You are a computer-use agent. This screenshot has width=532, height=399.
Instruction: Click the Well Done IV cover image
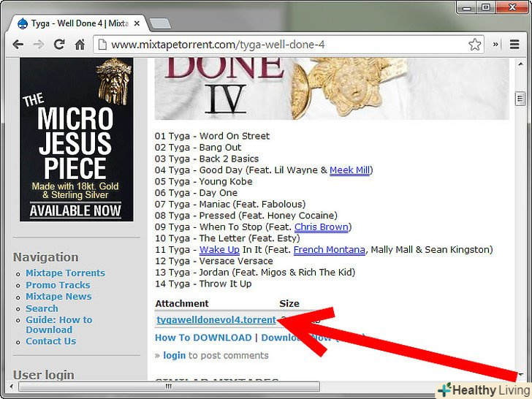[x=332, y=88]
